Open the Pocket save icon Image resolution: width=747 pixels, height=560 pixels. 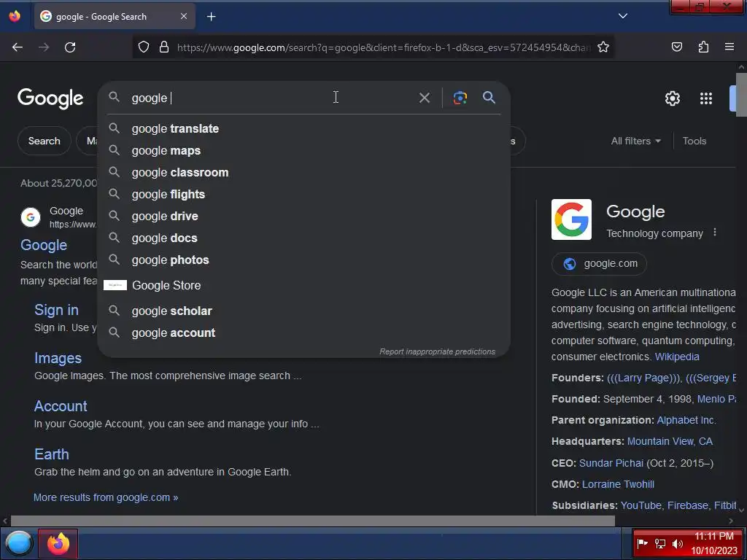click(676, 47)
